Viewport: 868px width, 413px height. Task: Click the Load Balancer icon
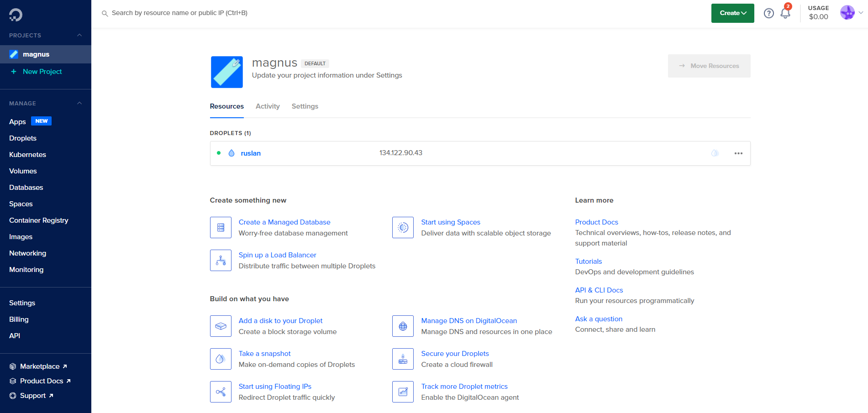(x=221, y=260)
